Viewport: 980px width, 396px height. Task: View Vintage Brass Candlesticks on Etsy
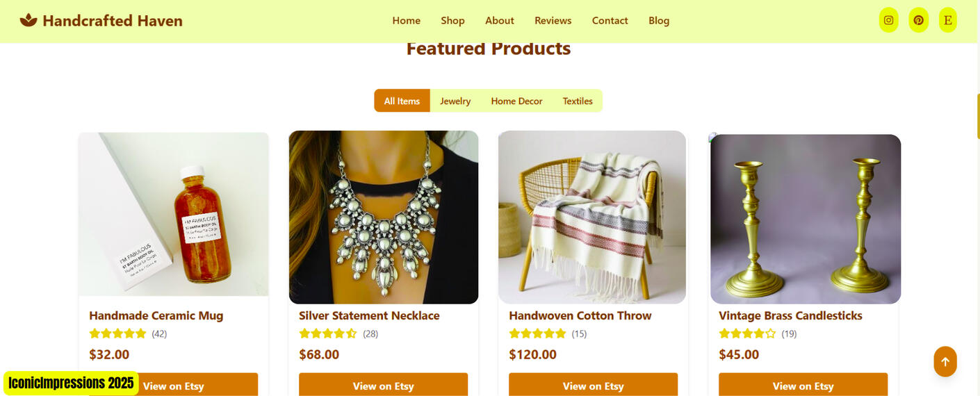pos(803,385)
